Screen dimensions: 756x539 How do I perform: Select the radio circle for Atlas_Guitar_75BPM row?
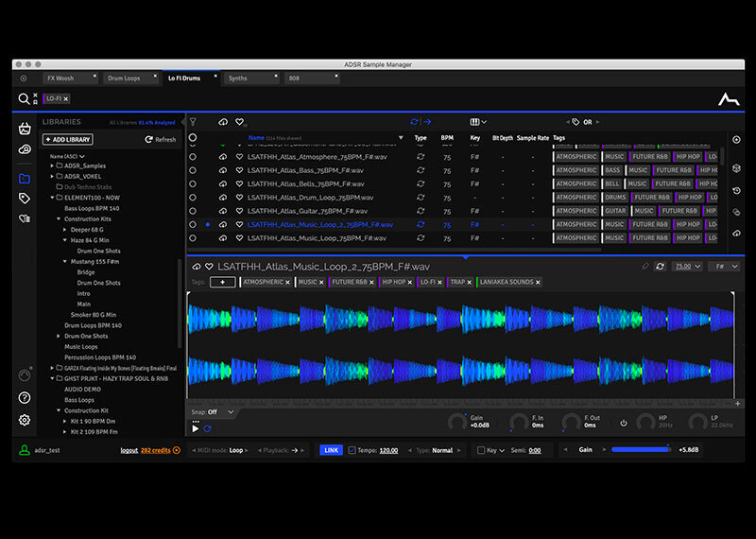click(x=193, y=211)
